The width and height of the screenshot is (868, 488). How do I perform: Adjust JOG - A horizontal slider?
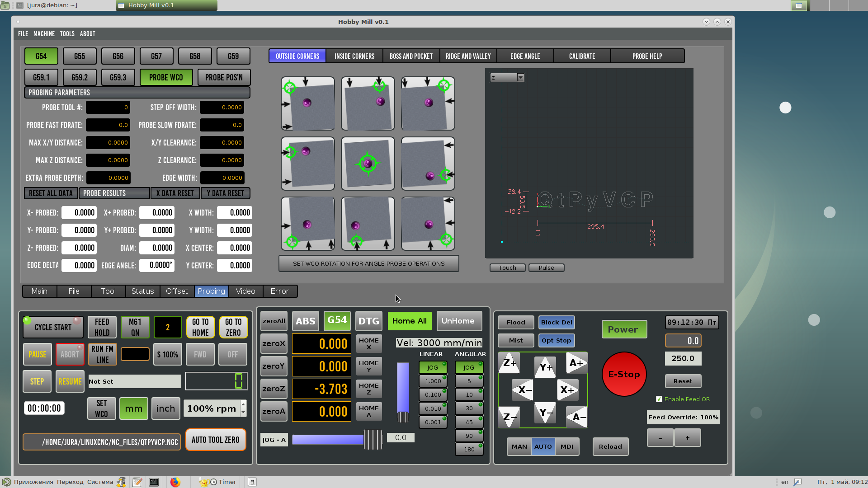(x=337, y=440)
